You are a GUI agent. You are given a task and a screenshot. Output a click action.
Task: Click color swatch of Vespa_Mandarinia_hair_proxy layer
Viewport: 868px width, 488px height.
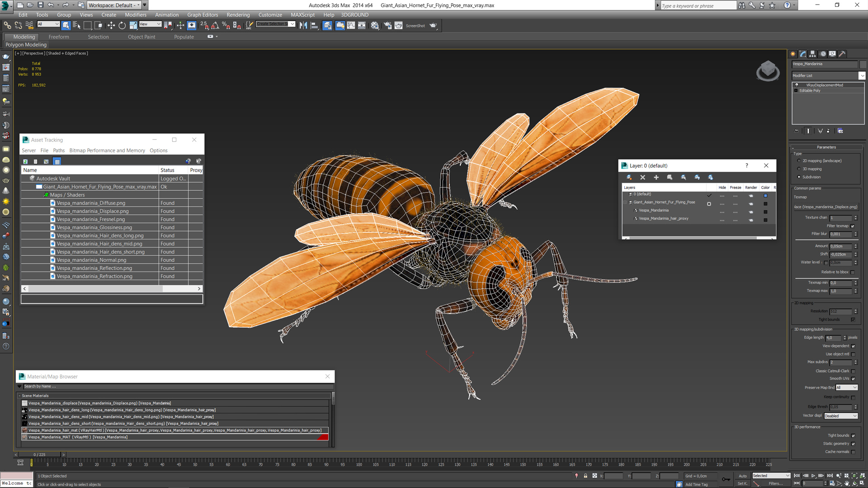coord(765,220)
